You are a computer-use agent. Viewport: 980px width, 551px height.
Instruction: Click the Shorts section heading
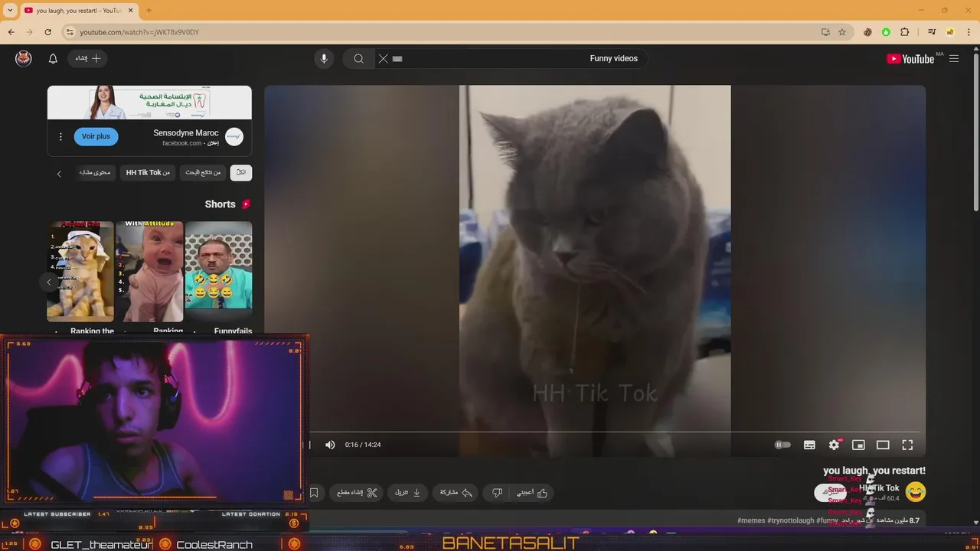[220, 204]
